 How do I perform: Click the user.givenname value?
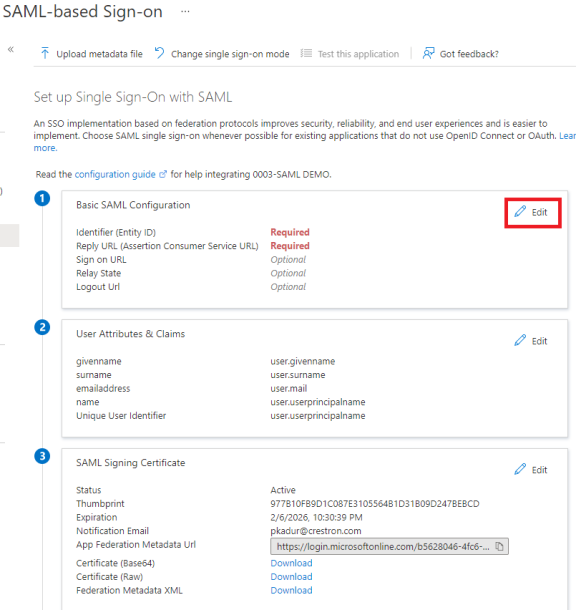(303, 361)
